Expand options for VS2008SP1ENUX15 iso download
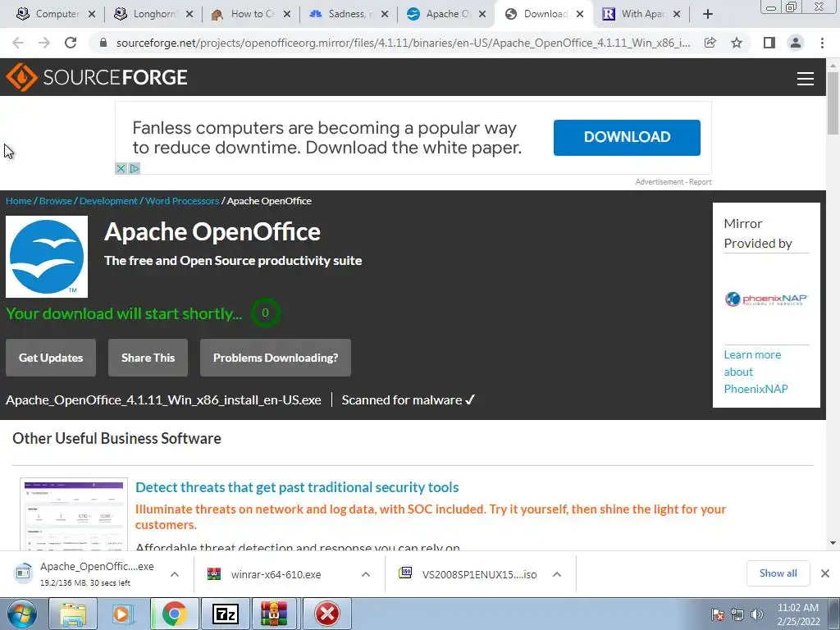This screenshot has width=840, height=630. pos(557,574)
